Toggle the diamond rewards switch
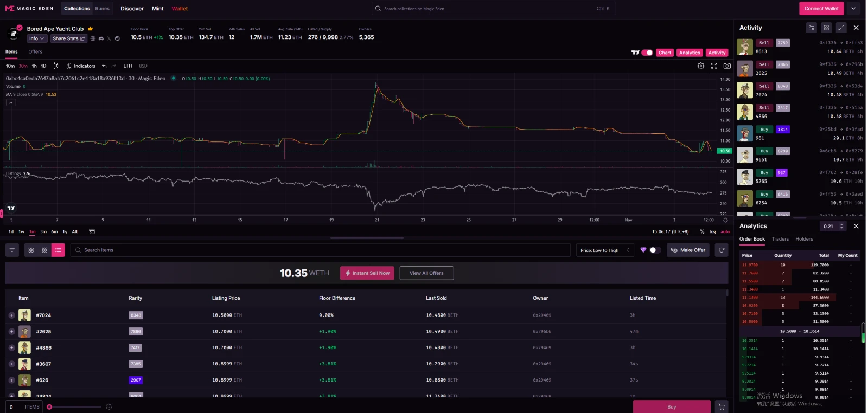 655,250
